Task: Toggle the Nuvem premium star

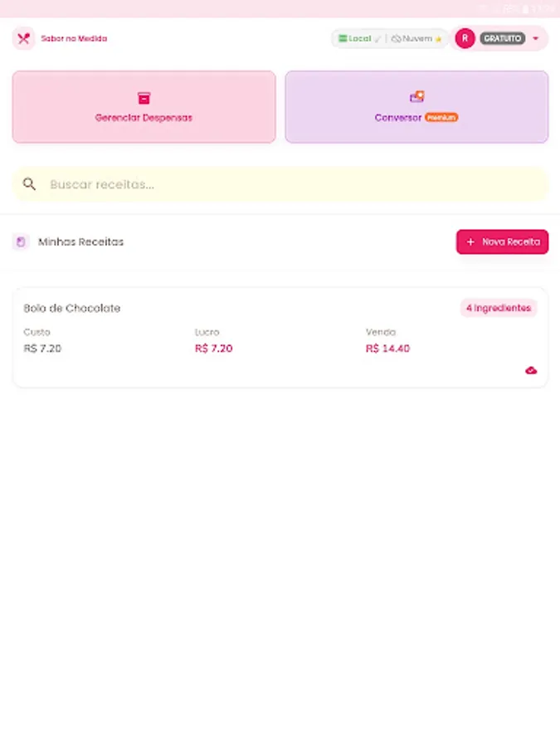Action: point(437,38)
